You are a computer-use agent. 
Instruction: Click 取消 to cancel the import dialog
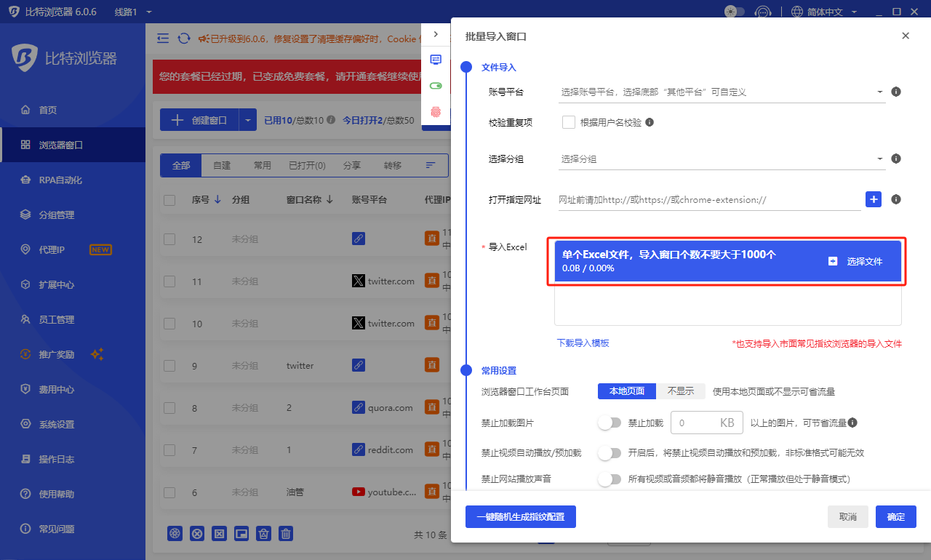click(x=848, y=516)
